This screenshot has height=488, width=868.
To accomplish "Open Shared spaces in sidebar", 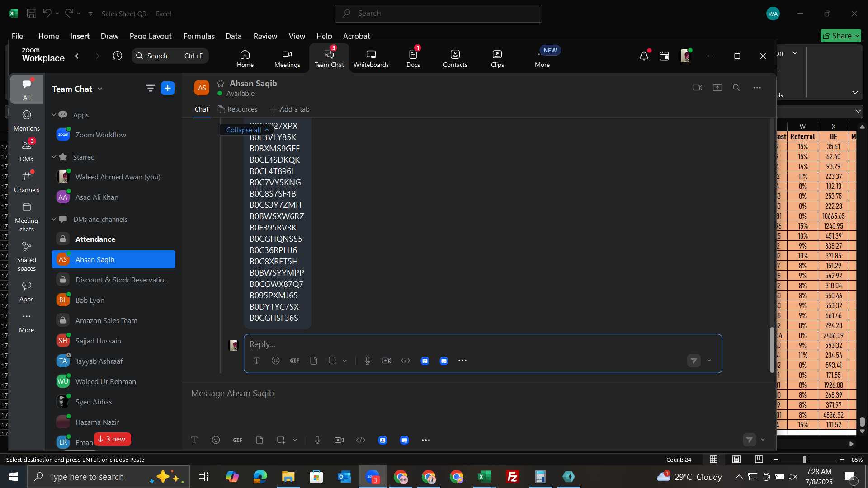I will (27, 256).
